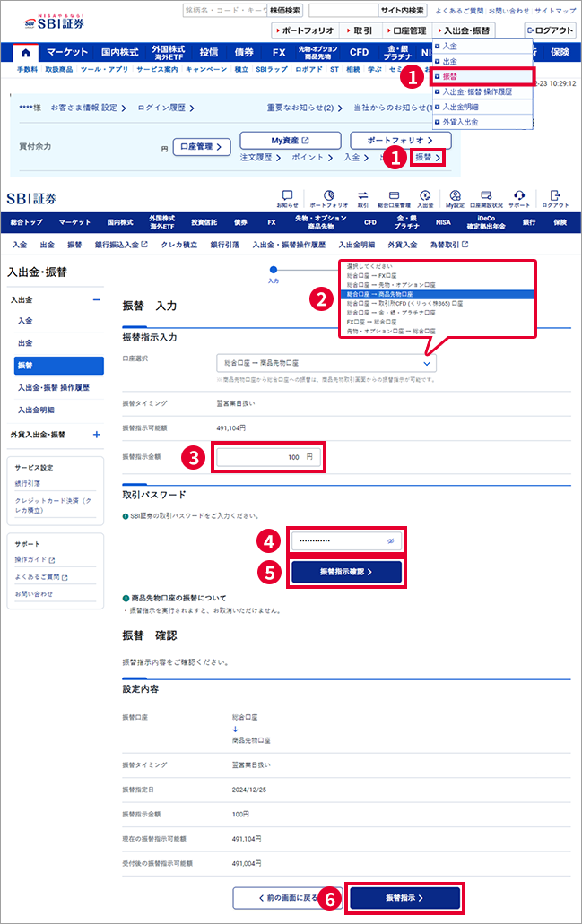Click the 株価検索 button
582x924 pixels.
[285, 11]
